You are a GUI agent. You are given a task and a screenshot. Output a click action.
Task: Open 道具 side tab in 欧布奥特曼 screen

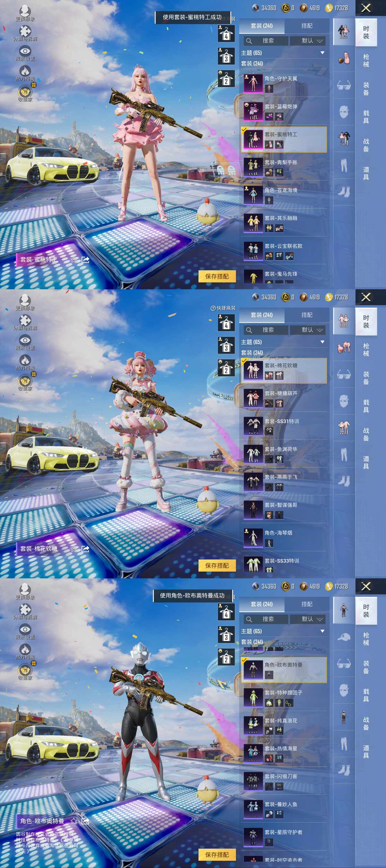point(366,751)
